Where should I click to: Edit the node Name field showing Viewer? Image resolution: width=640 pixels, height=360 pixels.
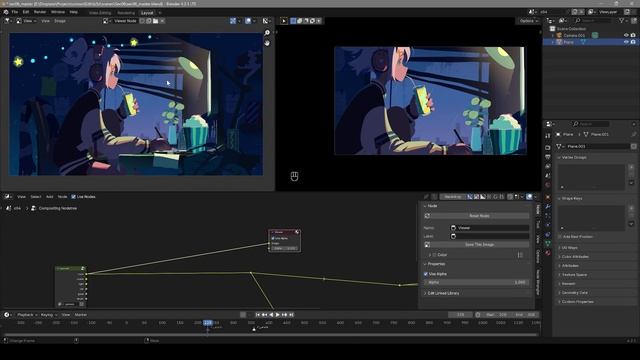click(x=489, y=228)
